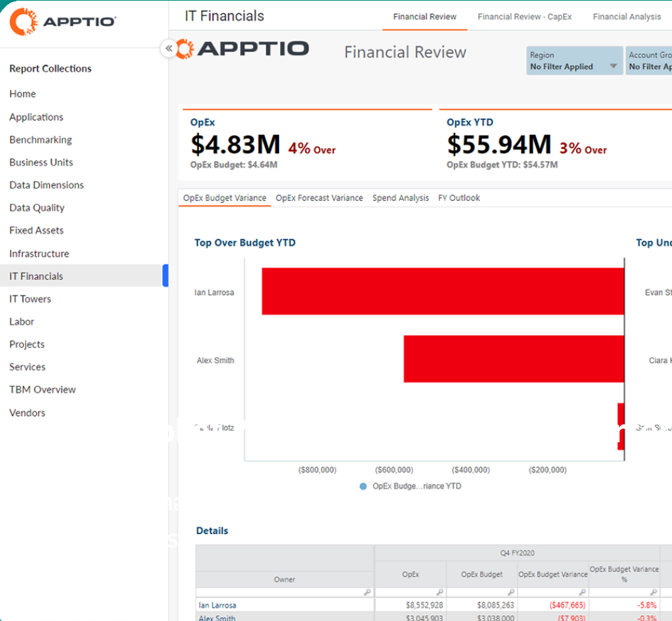Open the Region filter dropdown
Image resolution: width=672 pixels, height=621 pixels.
tap(575, 61)
